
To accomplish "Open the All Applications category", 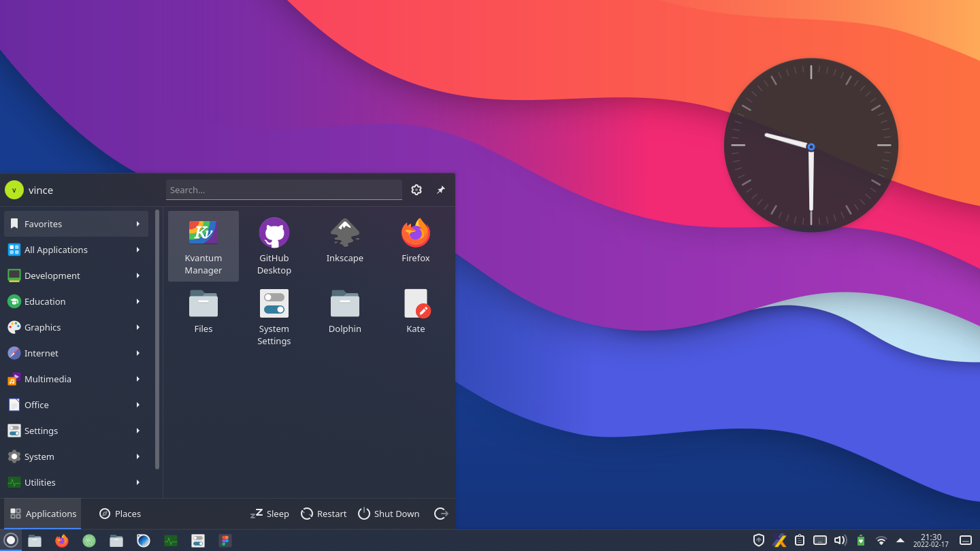I will click(76, 250).
